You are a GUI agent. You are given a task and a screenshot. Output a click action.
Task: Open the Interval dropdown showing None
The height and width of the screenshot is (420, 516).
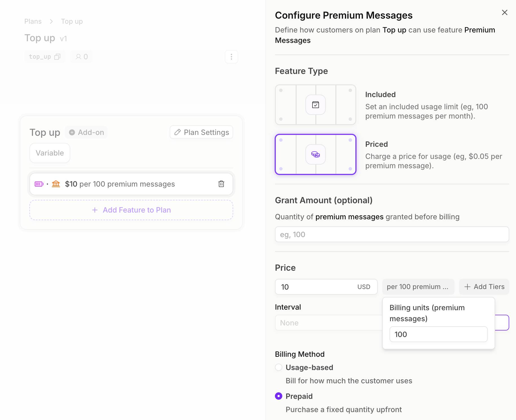(327, 323)
